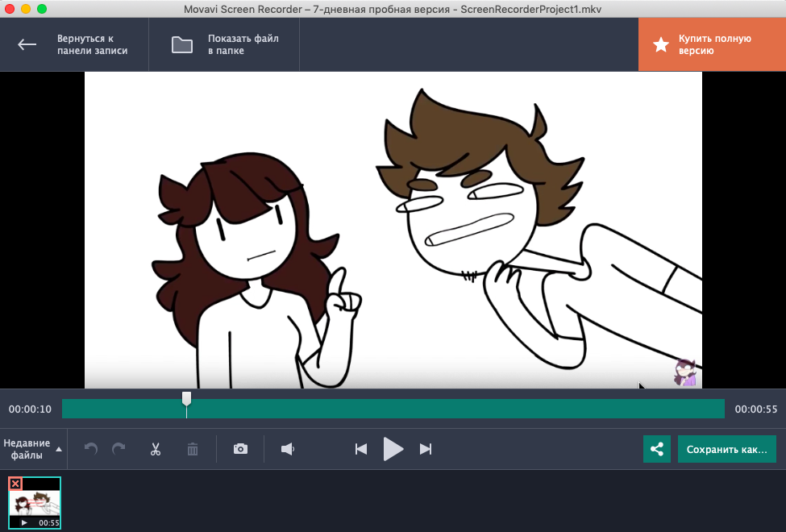The image size is (786, 532).
Task: Click the green timeline progress bar
Action: (451, 409)
